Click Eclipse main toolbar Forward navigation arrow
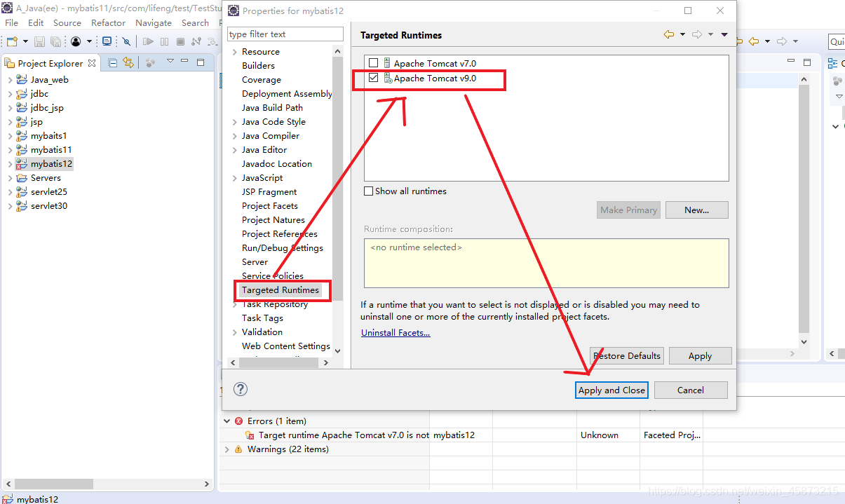The width and height of the screenshot is (845, 504). tap(783, 41)
